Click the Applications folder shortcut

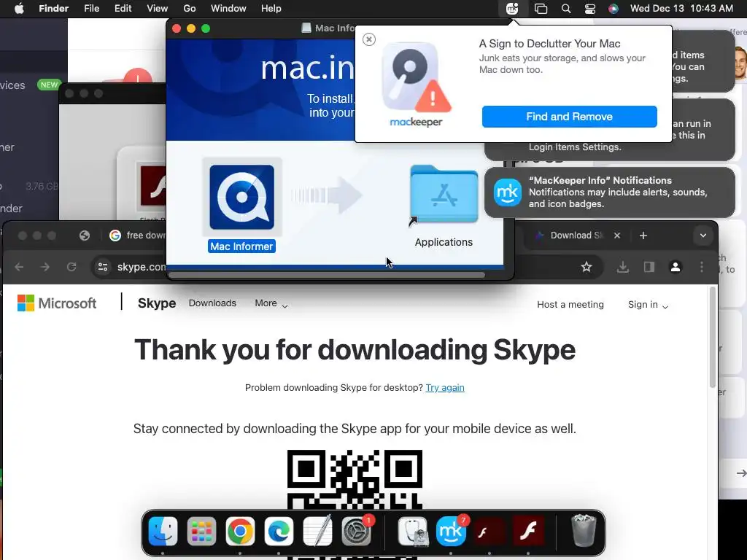tap(444, 195)
